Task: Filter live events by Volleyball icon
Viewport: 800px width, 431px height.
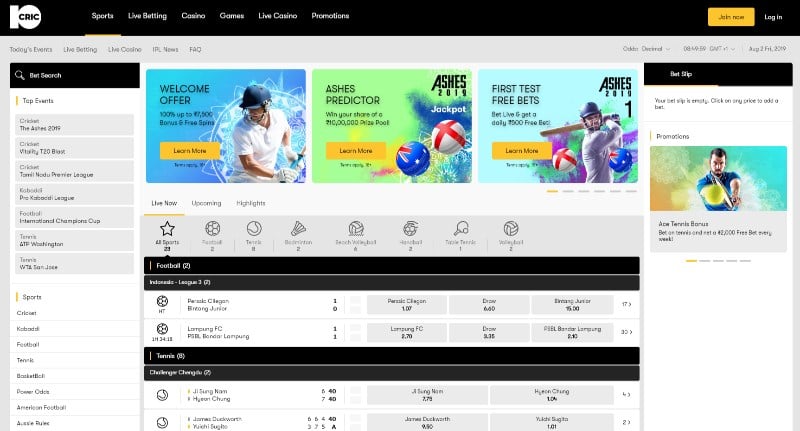Action: pos(511,228)
